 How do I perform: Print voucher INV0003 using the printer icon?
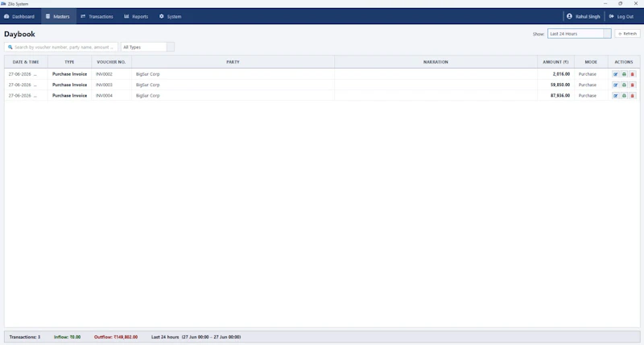tap(624, 85)
